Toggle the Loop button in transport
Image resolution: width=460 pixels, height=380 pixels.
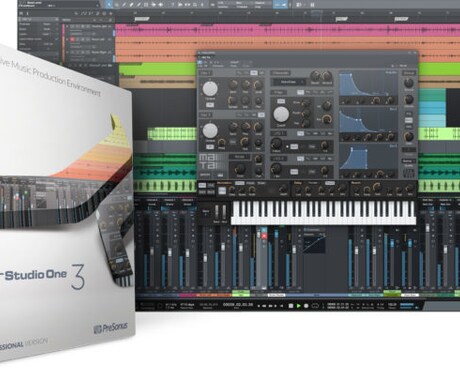pos(315,306)
